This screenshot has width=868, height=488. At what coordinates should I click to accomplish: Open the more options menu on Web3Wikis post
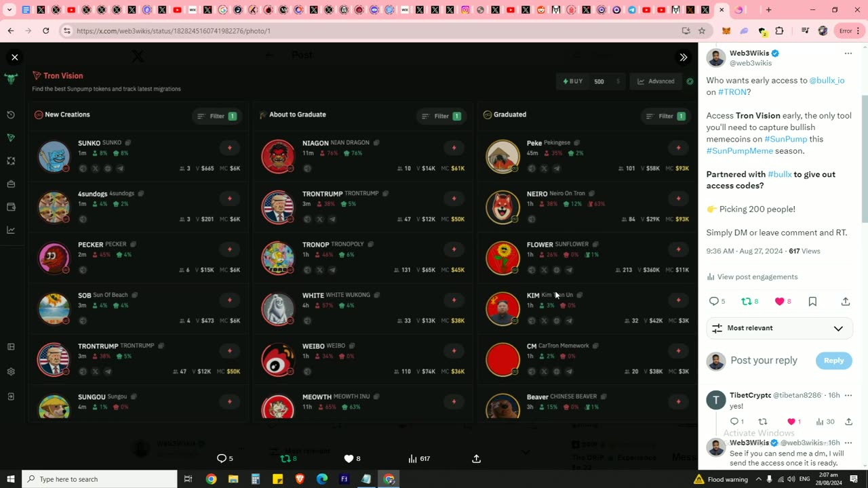tap(848, 53)
